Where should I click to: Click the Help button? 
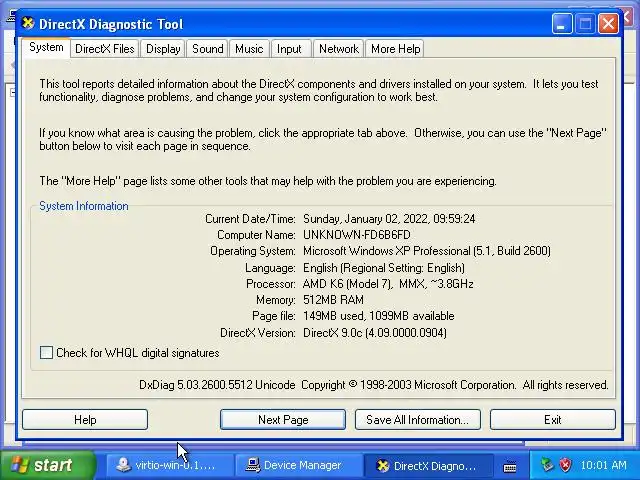85,420
